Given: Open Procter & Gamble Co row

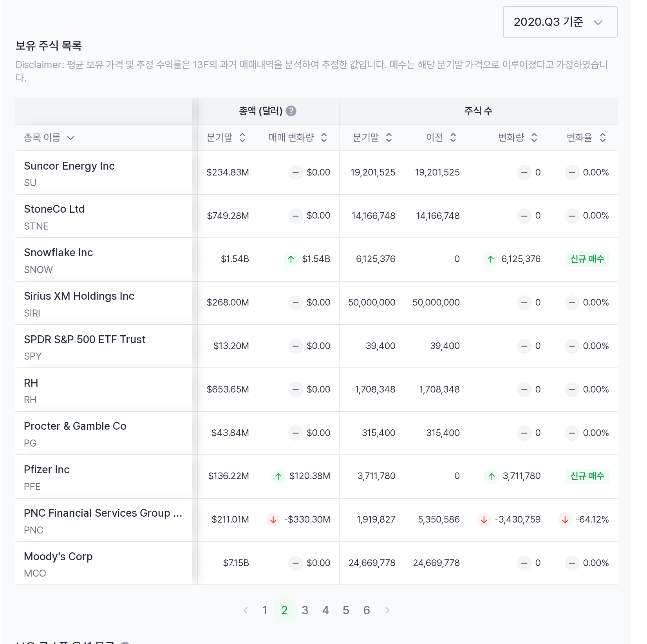Looking at the screenshot, I should tap(316, 433).
